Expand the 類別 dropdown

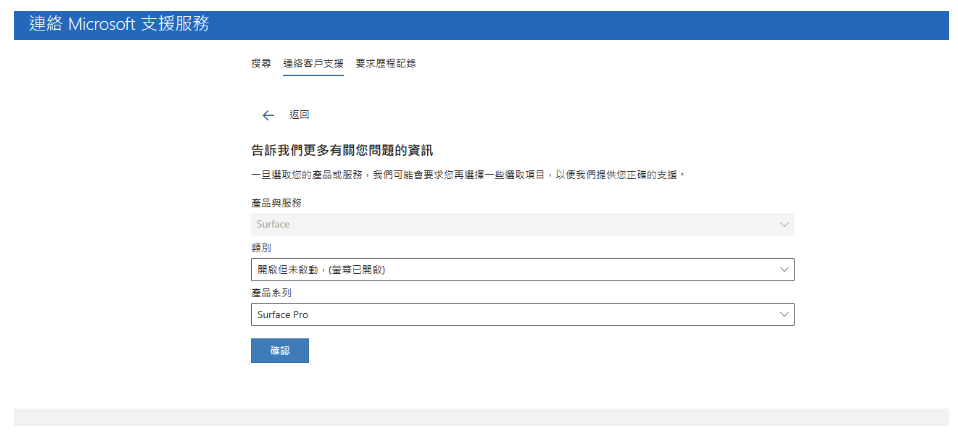(x=522, y=270)
